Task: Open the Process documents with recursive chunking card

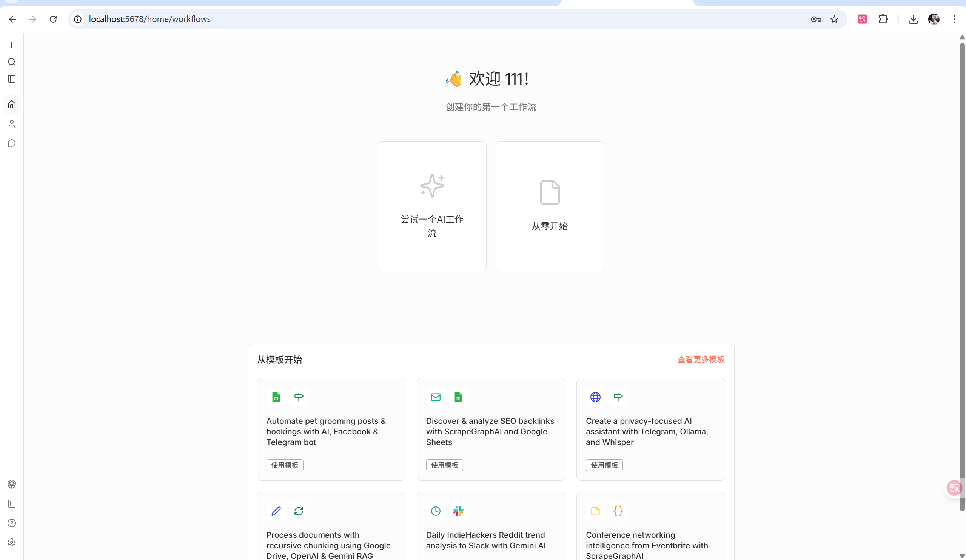Action: [x=331, y=527]
